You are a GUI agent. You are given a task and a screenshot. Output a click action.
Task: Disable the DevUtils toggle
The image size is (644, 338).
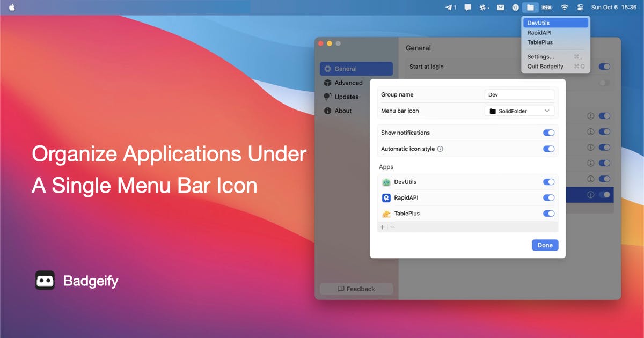(x=548, y=182)
